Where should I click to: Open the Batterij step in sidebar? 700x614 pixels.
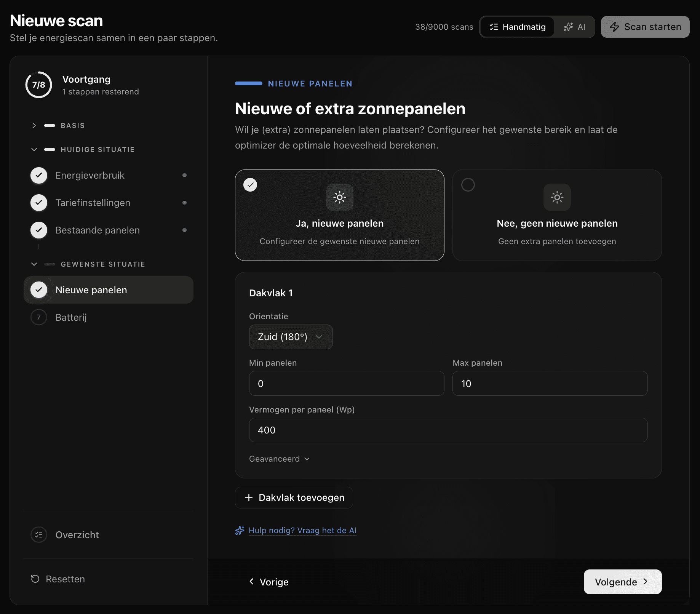[x=71, y=317]
